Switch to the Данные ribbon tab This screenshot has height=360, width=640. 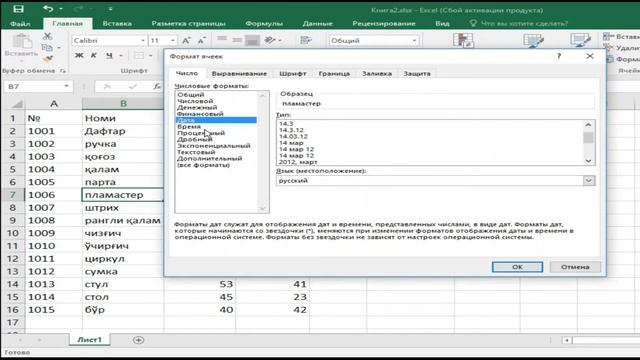coord(318,24)
